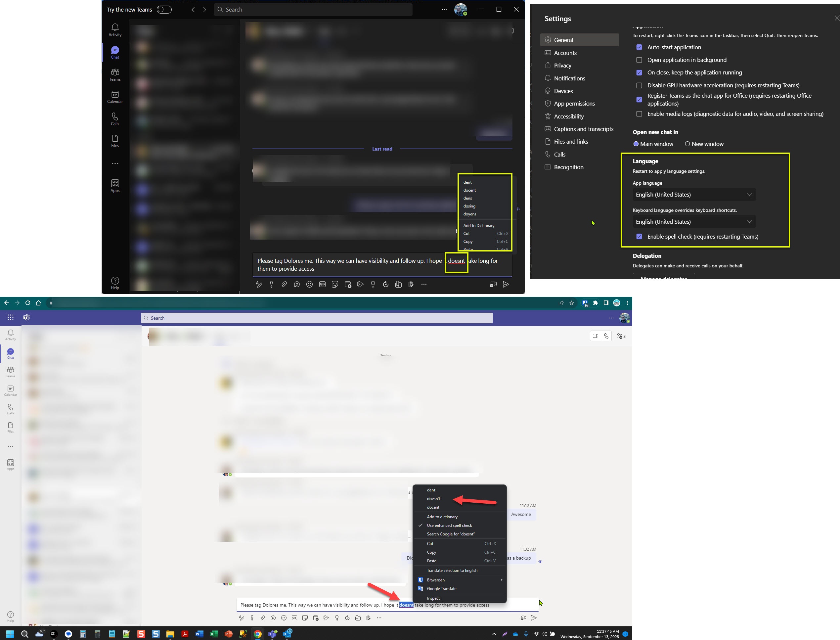Open more compose options in dark Teams toolbar
This screenshot has width=840, height=640.
click(424, 284)
